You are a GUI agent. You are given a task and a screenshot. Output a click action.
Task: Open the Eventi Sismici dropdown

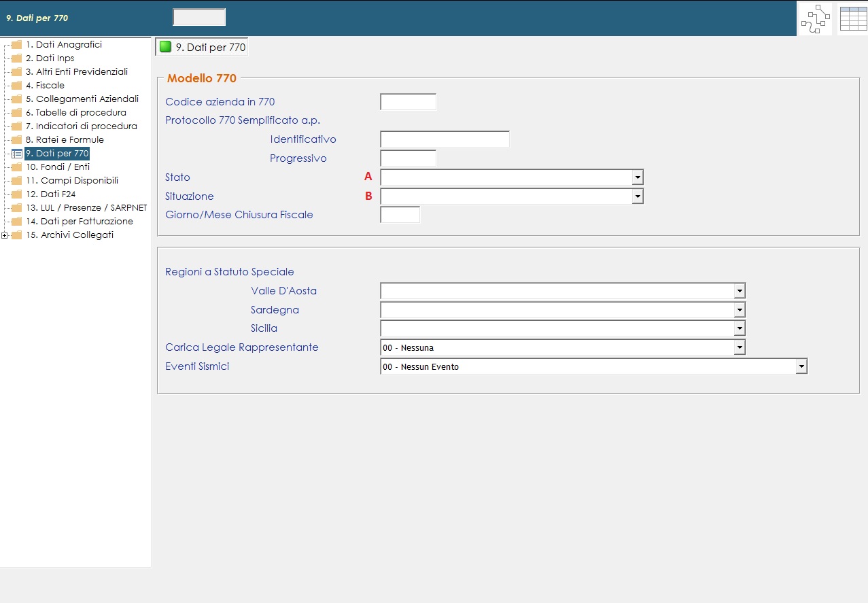[801, 367]
